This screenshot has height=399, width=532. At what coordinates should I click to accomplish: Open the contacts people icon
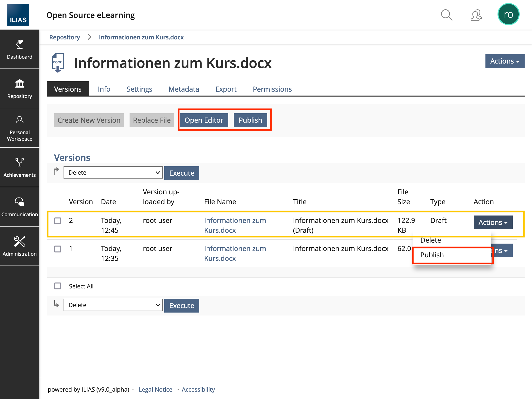476,15
